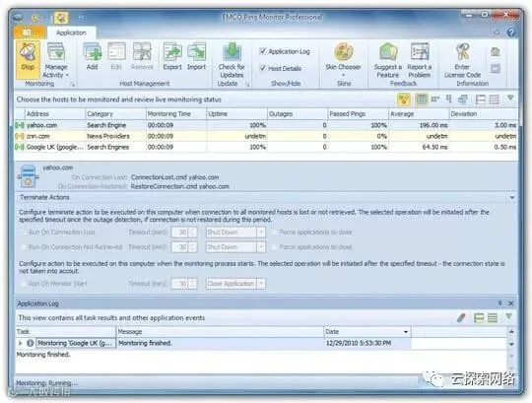Click the Monitoring finished message cell

click(220, 343)
